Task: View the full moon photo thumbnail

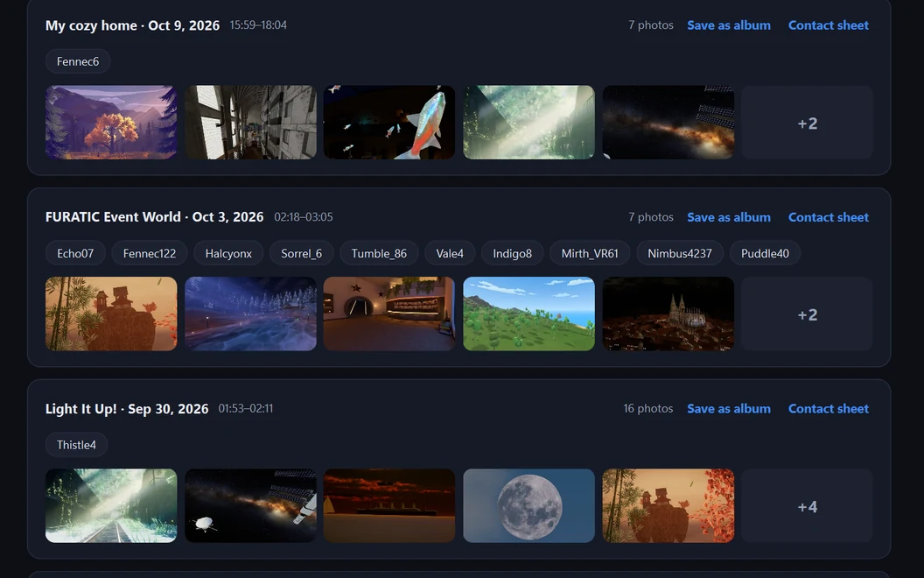Action: (528, 506)
